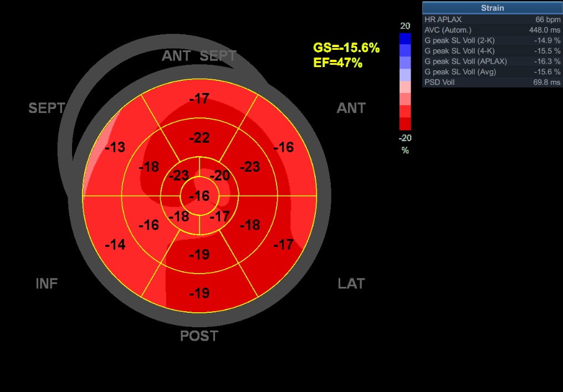Click the 448.0 ms AVC value
Image resolution: width=563 pixels, height=392 pixels.
[544, 30]
